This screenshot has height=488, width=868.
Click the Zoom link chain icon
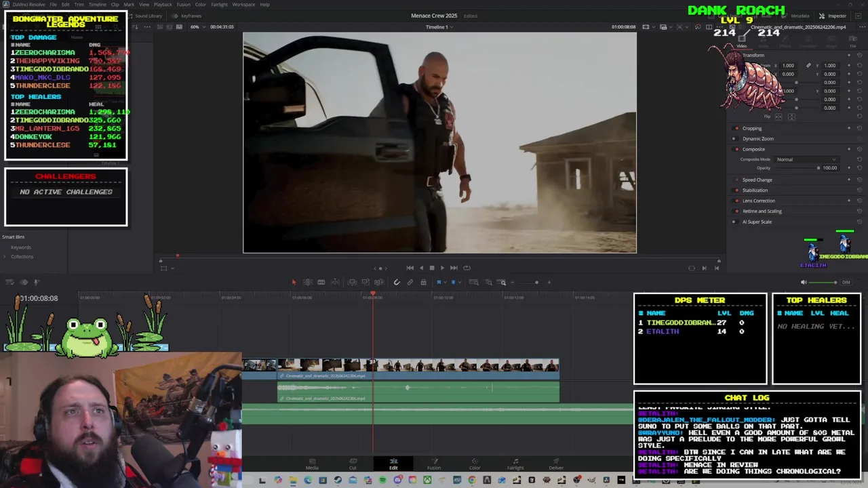pyautogui.click(x=808, y=66)
